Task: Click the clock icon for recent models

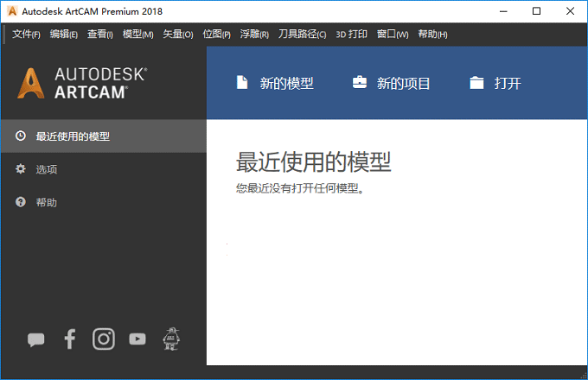Action: pyautogui.click(x=21, y=136)
